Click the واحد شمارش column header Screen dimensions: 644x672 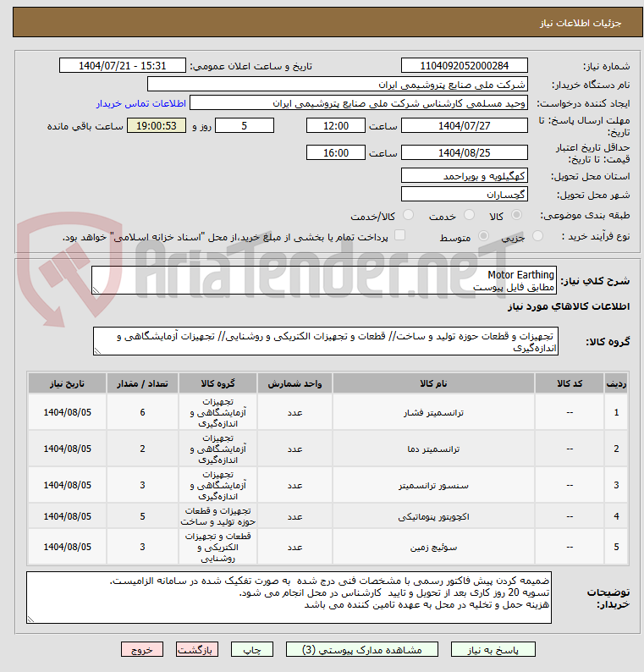point(294,383)
